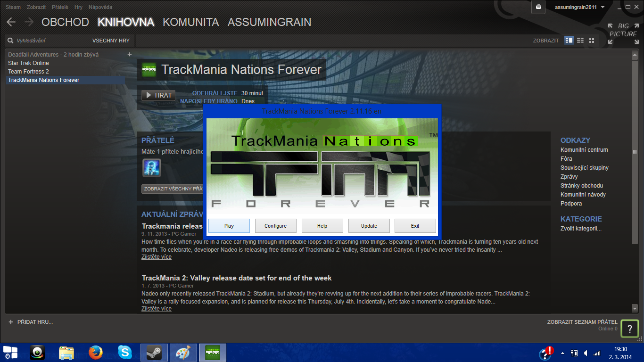Switch library to list view

click(580, 41)
